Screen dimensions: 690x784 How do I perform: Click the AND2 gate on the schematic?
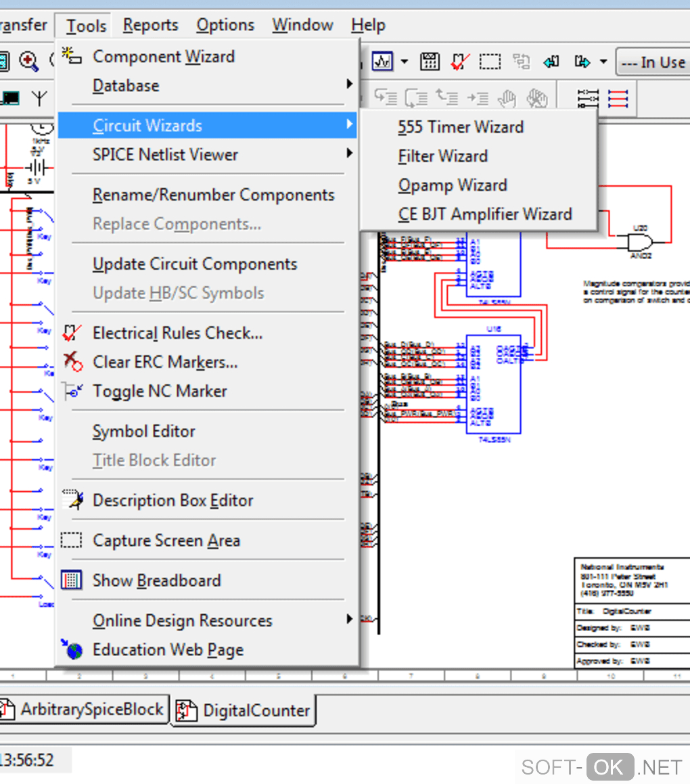pos(639,242)
